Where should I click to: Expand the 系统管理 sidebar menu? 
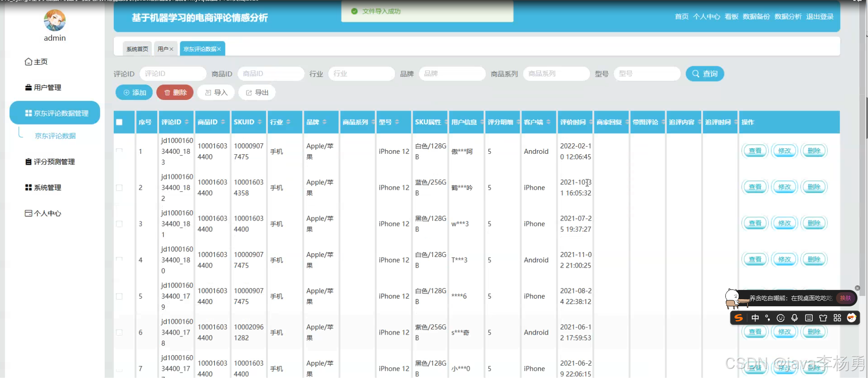pyautogui.click(x=55, y=188)
